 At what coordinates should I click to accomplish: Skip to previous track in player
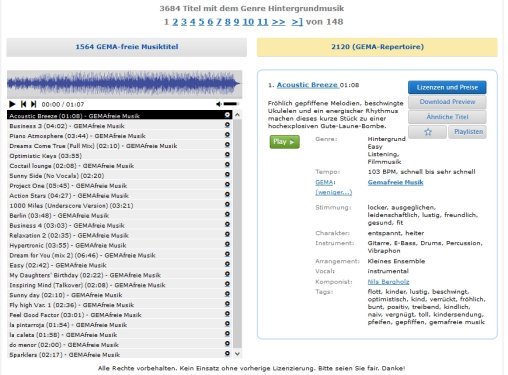click(23, 104)
